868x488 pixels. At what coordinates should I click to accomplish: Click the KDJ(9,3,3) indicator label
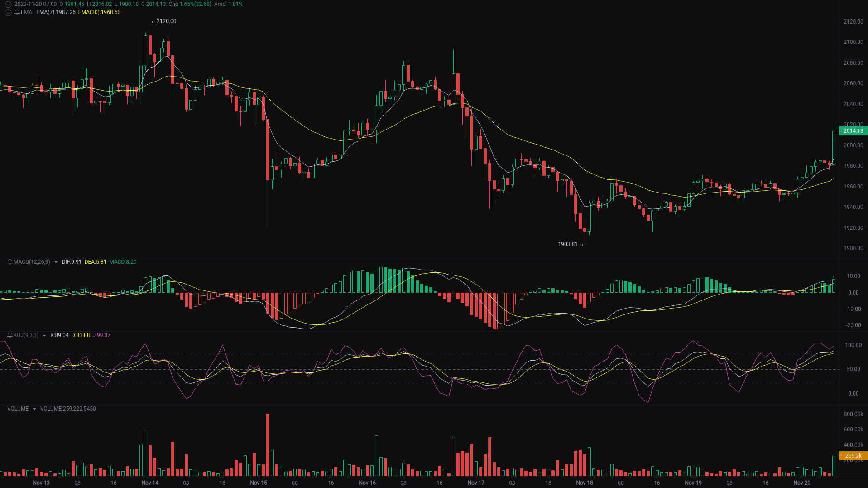26,335
